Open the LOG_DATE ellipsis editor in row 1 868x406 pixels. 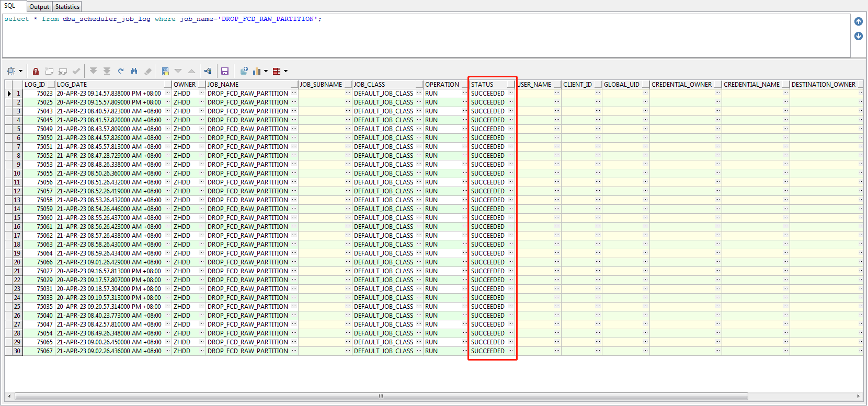(168, 94)
